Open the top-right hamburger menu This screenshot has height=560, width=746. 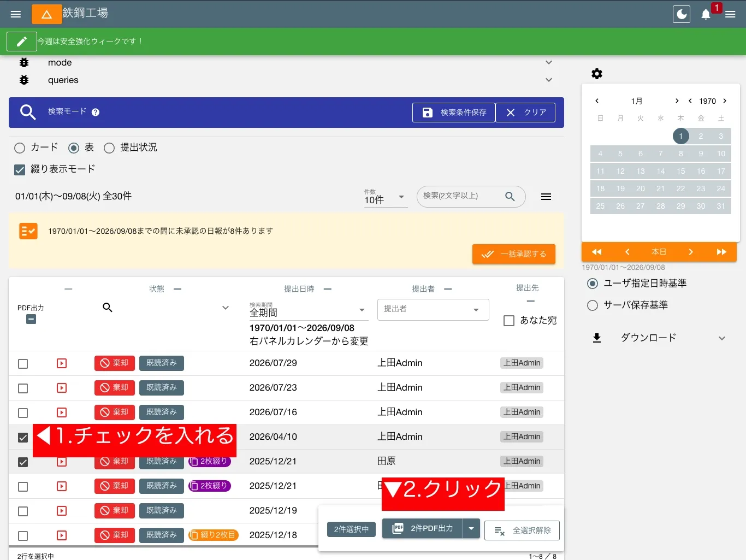[730, 14]
